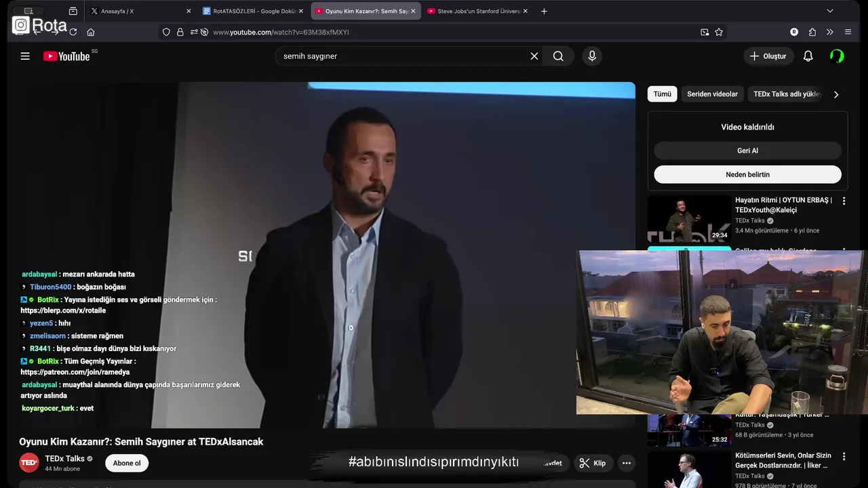
Task: Reload the page with the refresh icon
Action: [73, 32]
